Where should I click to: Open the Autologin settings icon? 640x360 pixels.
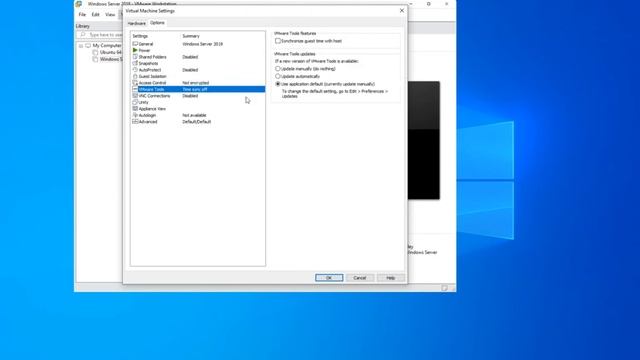135,115
